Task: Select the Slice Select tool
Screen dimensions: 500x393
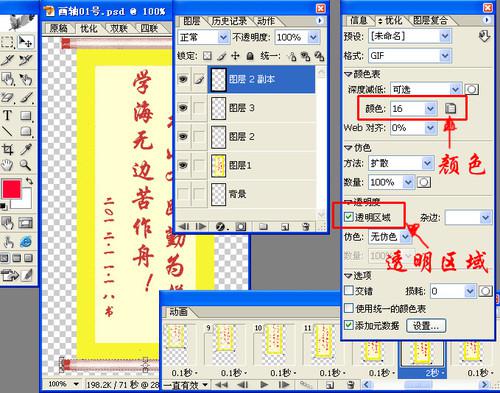Action: coord(25,60)
